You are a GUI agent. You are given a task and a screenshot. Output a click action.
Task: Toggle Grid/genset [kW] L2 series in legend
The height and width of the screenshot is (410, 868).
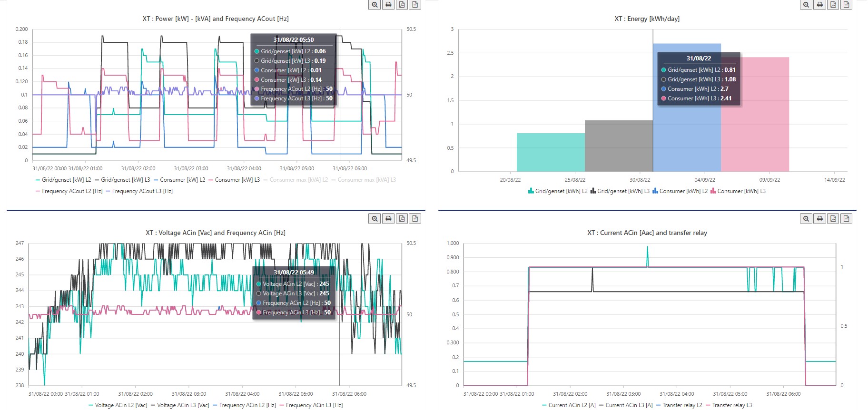tap(63, 180)
